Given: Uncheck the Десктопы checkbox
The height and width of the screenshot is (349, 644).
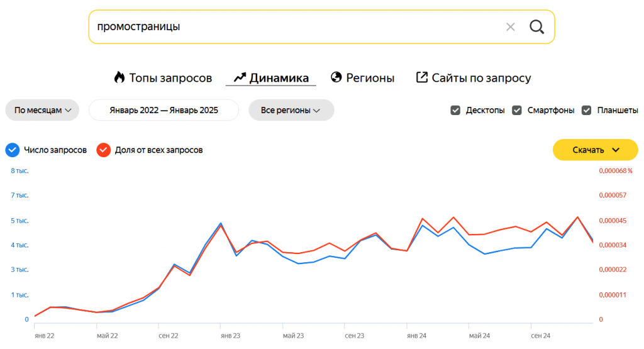Looking at the screenshot, I should (x=456, y=110).
